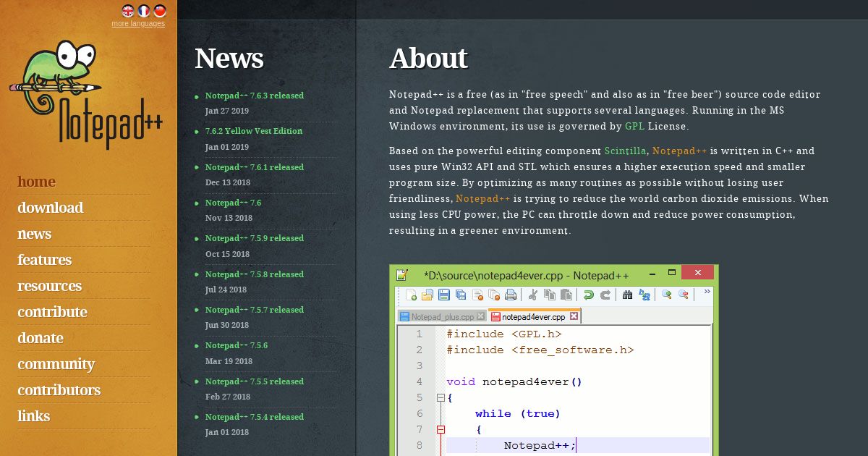
Task: Follow the Scintilla link in About text
Action: tap(627, 151)
